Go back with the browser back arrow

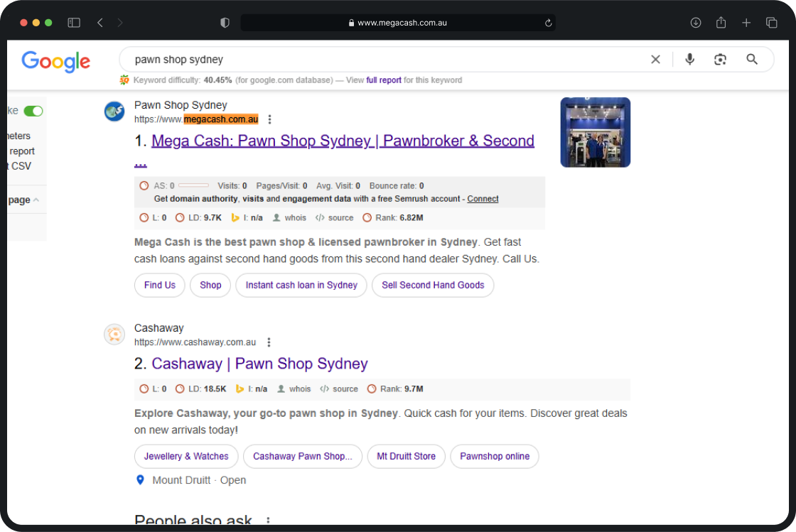tap(100, 22)
